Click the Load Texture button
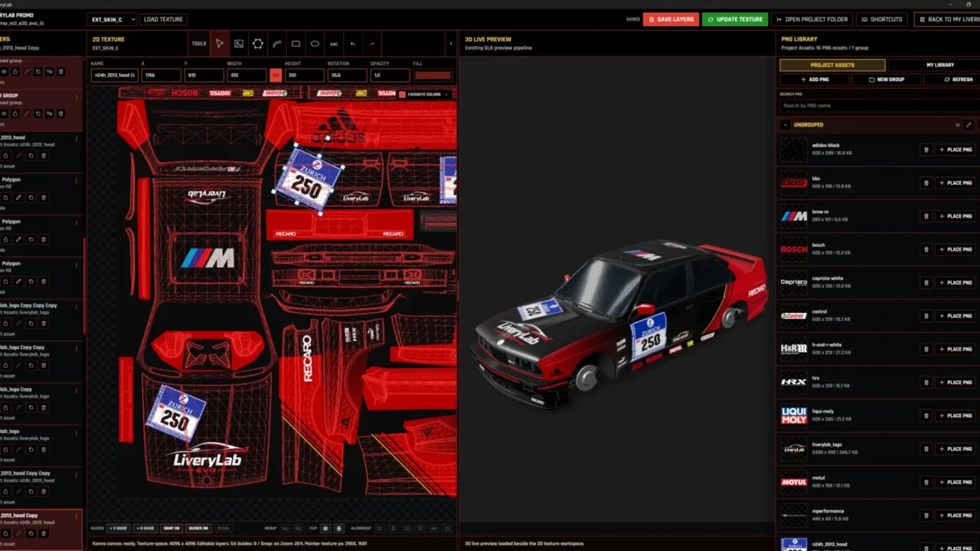Image resolution: width=980 pixels, height=551 pixels. (x=163, y=19)
